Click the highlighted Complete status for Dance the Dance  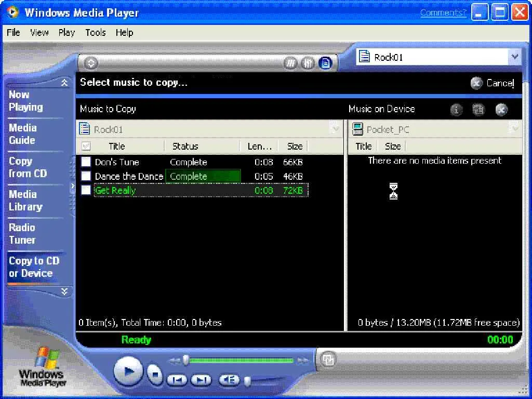[203, 176]
